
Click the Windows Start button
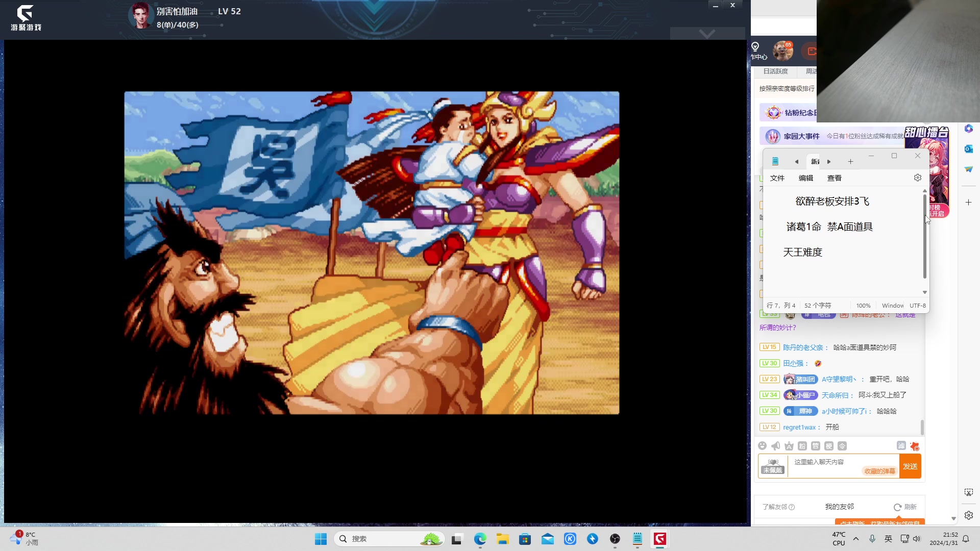point(321,539)
